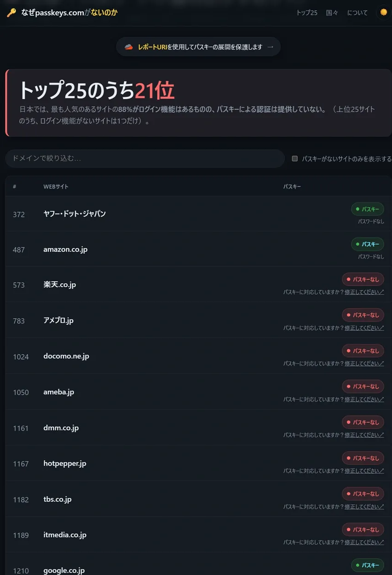
Task: Click the red hat Report URI icon
Action: (x=129, y=47)
